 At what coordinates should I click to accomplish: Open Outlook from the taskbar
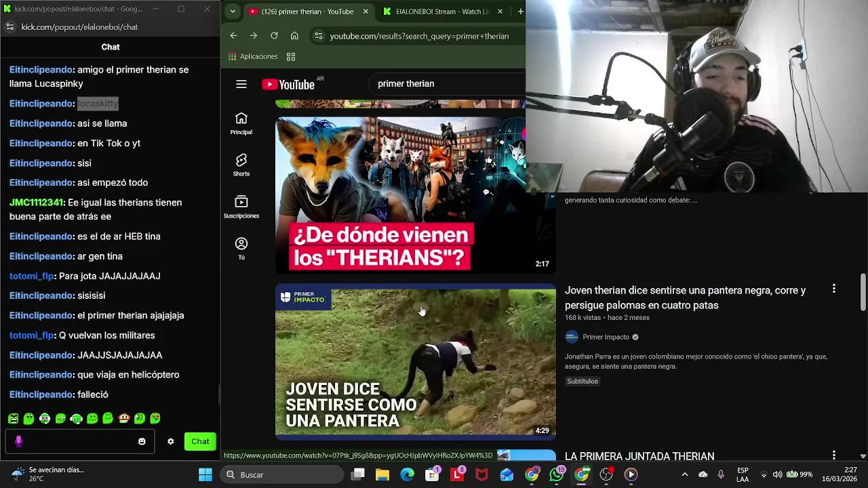click(507, 474)
